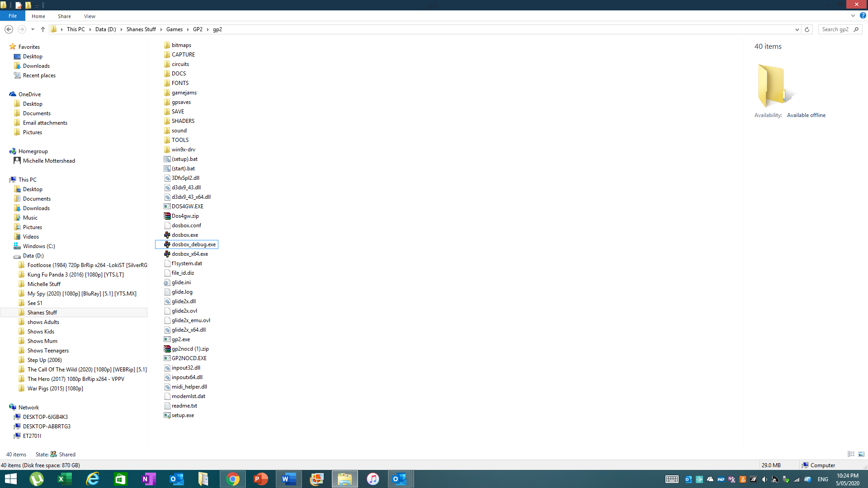868x488 pixels.
Task: Open Chrome from the taskbar
Action: pyautogui.click(x=233, y=479)
